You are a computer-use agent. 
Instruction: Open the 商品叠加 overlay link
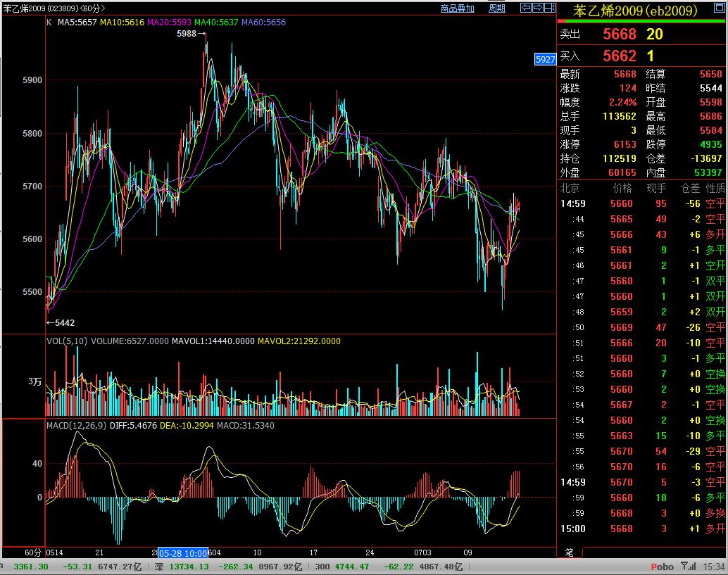pyautogui.click(x=457, y=8)
